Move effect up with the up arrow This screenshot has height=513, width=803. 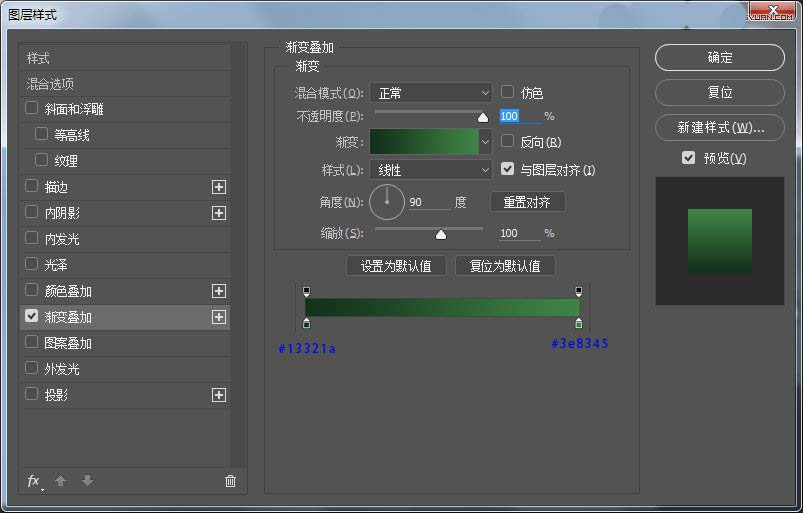click(60, 481)
